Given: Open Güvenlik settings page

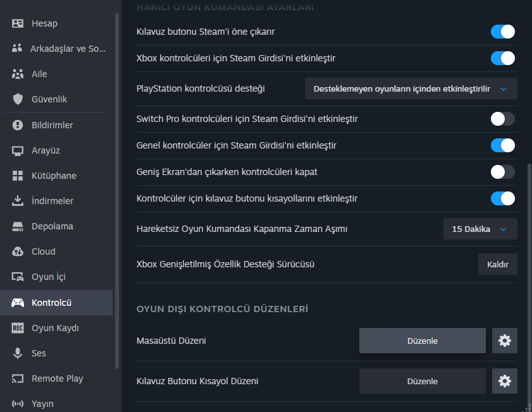Looking at the screenshot, I should [x=56, y=99].
